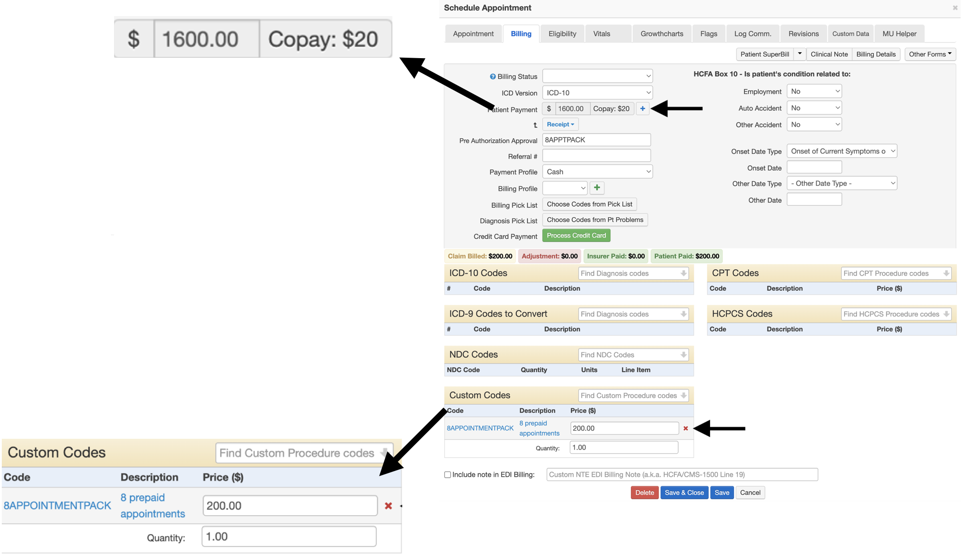
Task: Open the 8 prepaid appointments description link
Action: coord(539,428)
